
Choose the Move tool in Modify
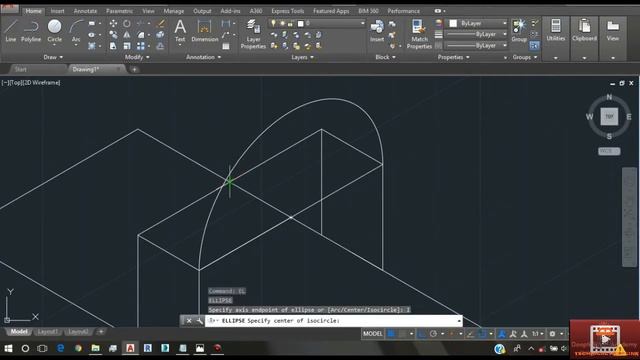pos(113,24)
